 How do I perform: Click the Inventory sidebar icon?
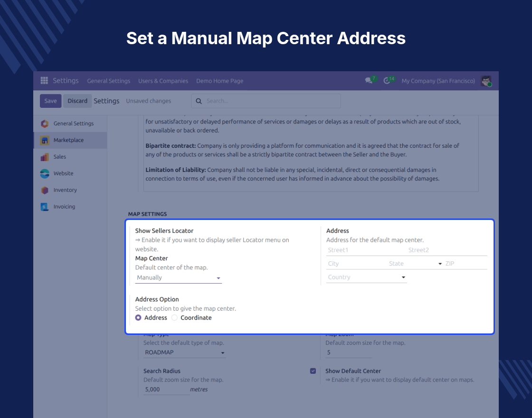pos(45,190)
